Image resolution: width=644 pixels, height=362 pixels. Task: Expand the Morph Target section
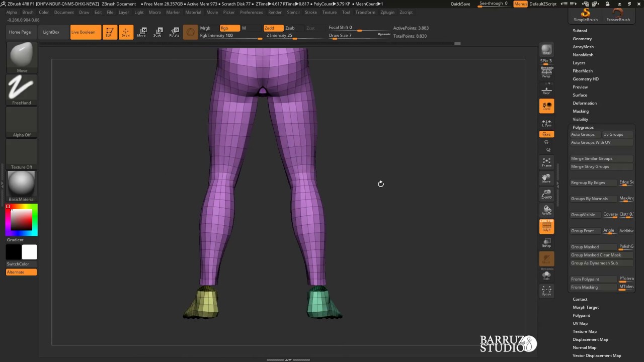pyautogui.click(x=586, y=307)
